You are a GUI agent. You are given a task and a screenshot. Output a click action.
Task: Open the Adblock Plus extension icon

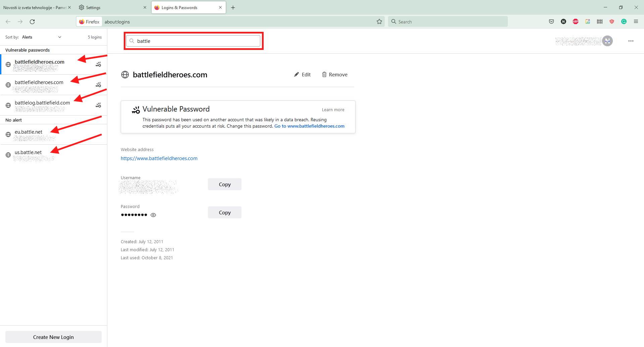point(576,21)
